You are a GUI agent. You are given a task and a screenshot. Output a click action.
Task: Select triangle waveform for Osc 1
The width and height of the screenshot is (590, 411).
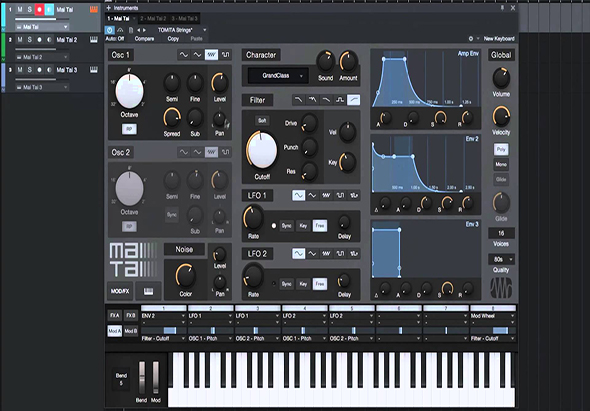point(198,55)
